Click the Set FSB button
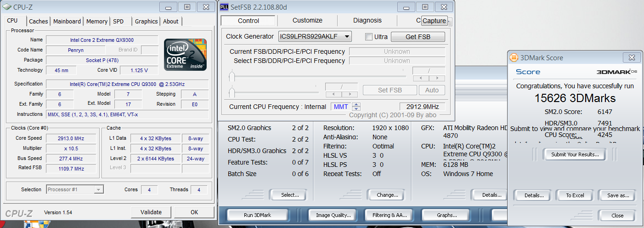The image size is (644, 228). pos(390,90)
